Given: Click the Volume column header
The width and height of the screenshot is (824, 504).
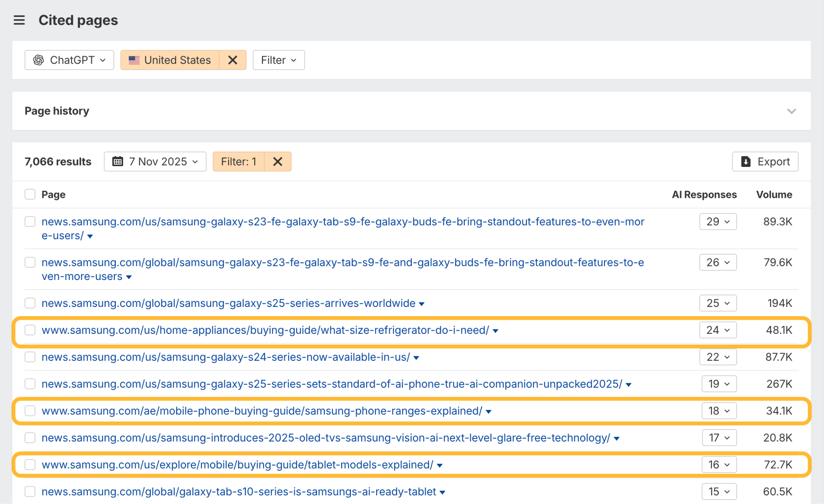Looking at the screenshot, I should click(x=774, y=194).
